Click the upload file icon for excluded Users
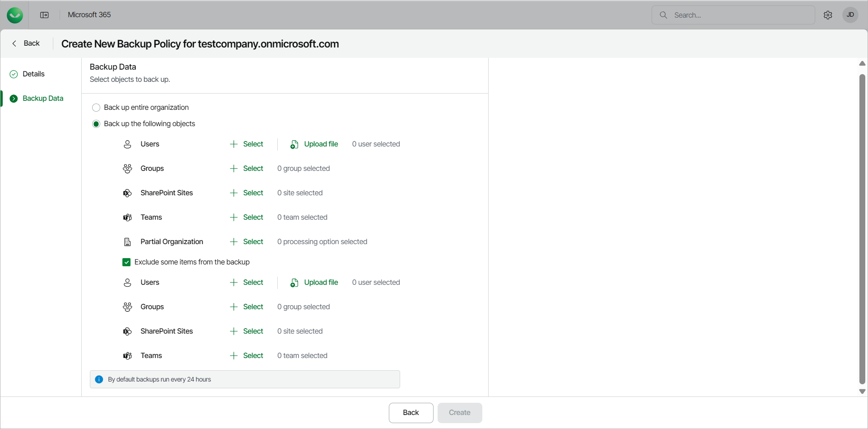 294,283
